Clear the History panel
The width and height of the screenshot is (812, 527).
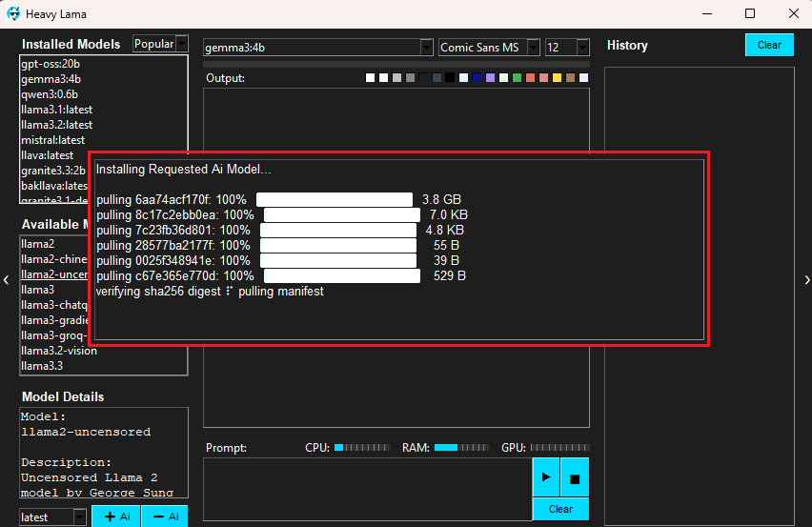769,45
